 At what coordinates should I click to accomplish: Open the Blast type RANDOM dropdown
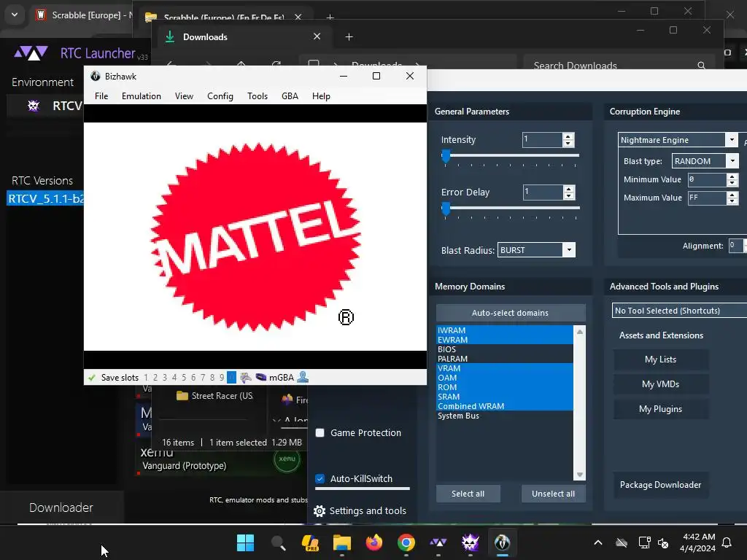click(732, 161)
